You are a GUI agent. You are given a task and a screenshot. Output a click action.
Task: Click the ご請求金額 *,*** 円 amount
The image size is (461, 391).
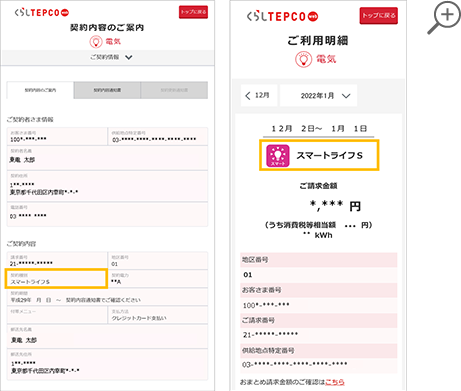coord(335,206)
